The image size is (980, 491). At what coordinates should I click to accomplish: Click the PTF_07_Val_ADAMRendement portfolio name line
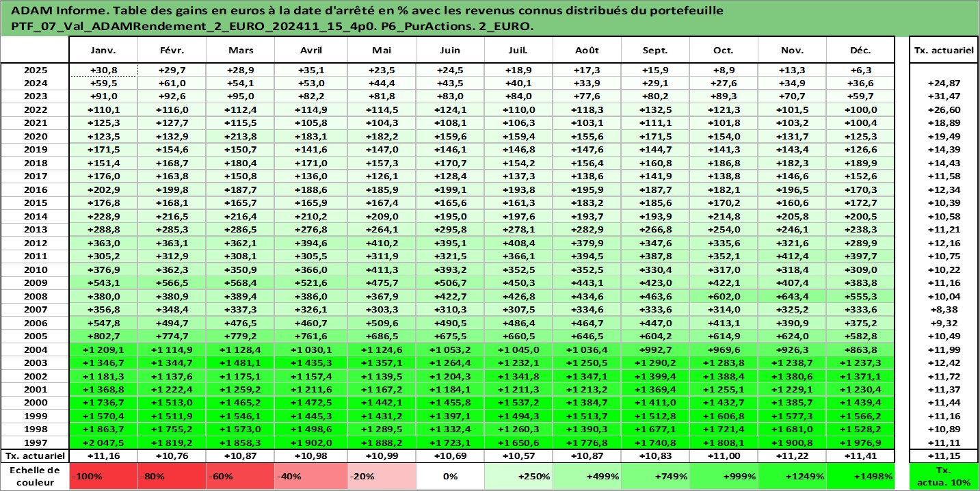(x=272, y=26)
